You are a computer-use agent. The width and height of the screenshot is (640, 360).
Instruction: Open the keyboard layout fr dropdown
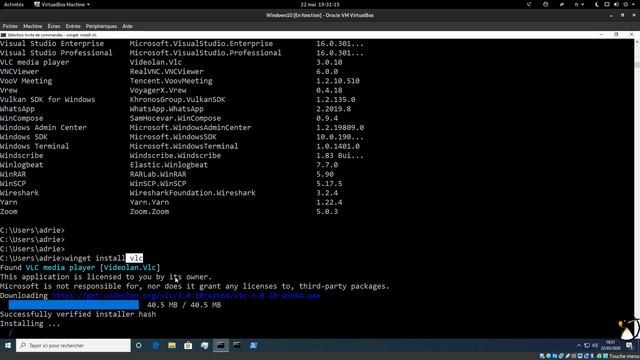point(579,4)
